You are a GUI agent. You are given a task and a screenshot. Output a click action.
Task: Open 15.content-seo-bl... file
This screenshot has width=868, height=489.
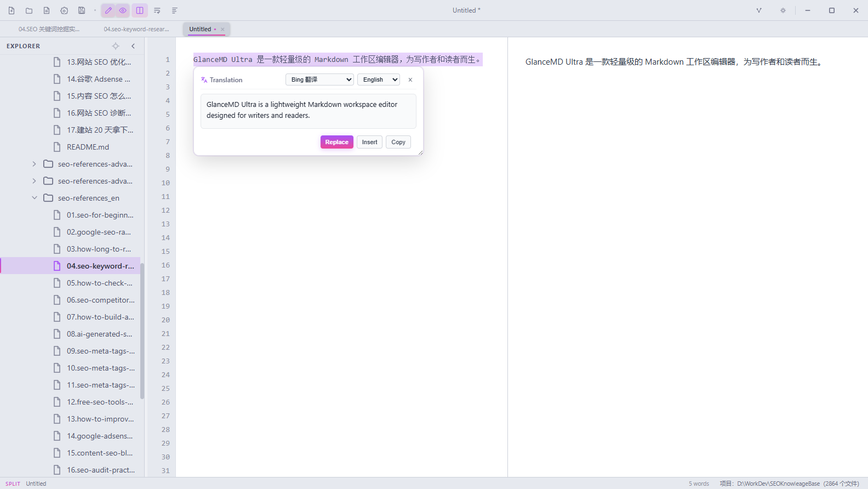click(x=70, y=453)
